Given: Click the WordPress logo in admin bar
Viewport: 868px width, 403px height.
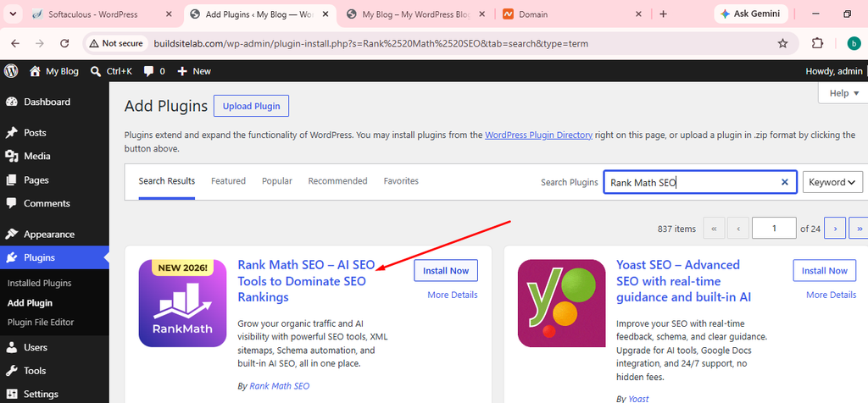Looking at the screenshot, I should pos(11,71).
